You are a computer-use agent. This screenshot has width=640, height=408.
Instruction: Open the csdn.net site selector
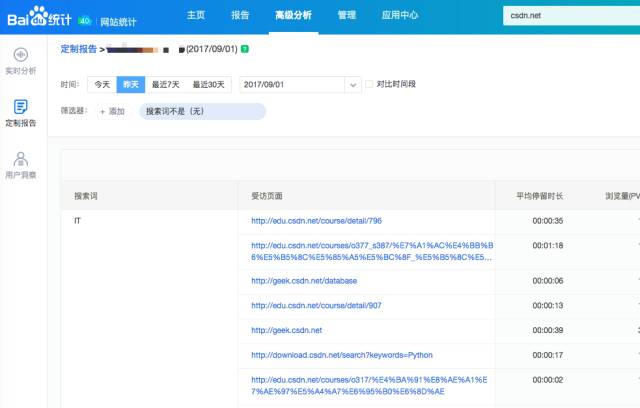[x=571, y=16]
